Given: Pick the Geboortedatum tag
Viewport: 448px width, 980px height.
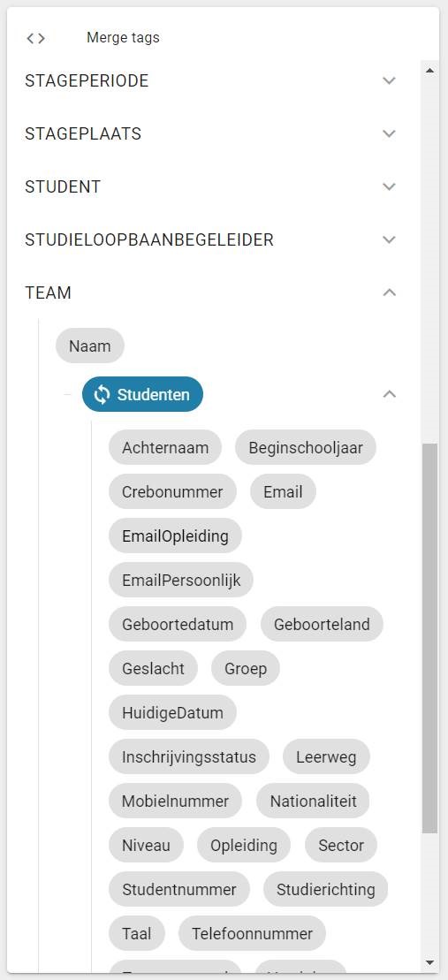Looking at the screenshot, I should click(x=178, y=625).
